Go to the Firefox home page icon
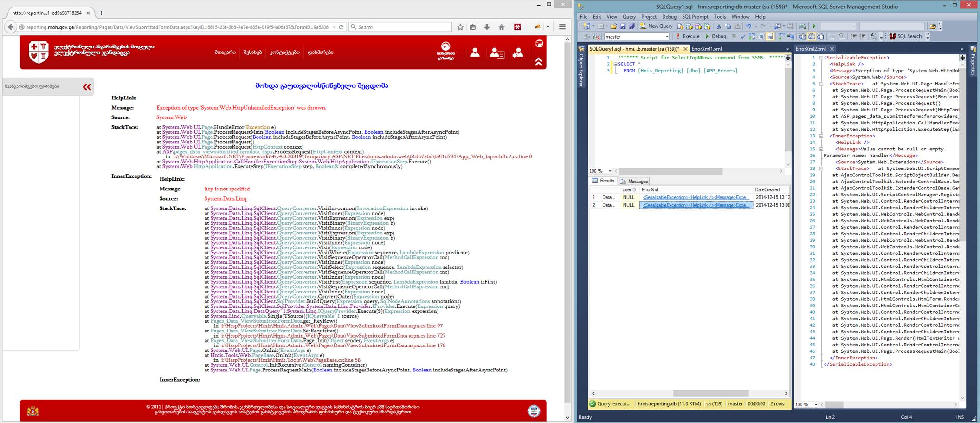Screen dimensions: 980x423 coord(501,27)
